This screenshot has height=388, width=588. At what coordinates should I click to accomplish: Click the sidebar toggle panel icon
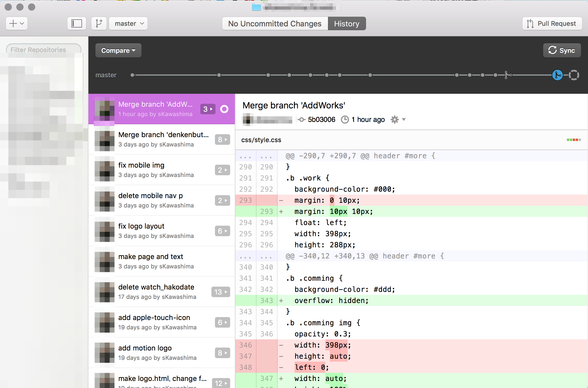click(x=77, y=23)
